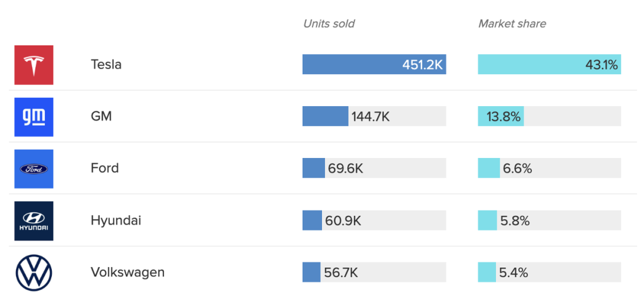Click Hyundai's 60.9K units sold bar
The width and height of the screenshot is (644, 303).
click(x=312, y=220)
